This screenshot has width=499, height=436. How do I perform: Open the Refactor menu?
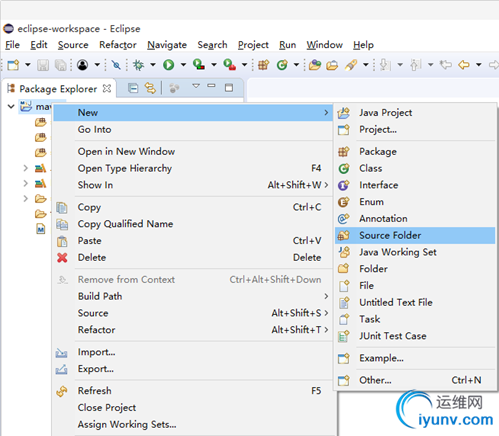tap(118, 45)
